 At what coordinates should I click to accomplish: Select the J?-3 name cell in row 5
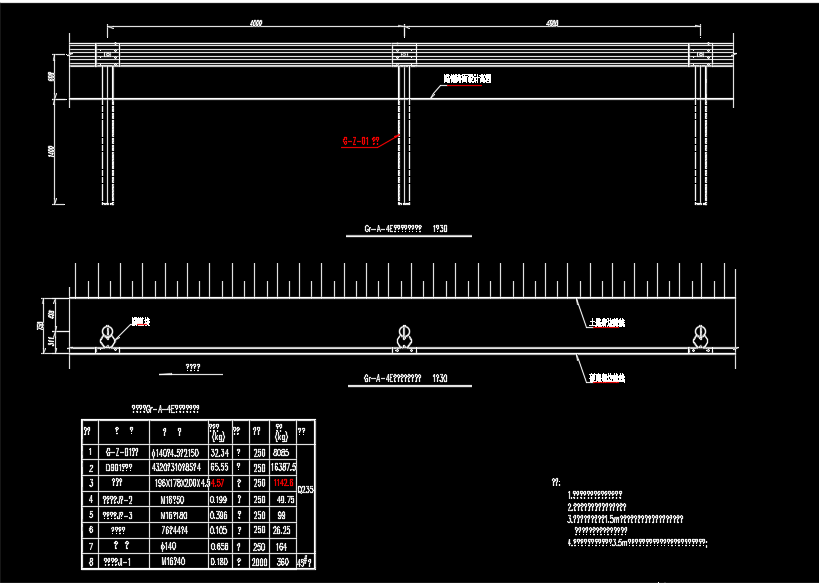pyautogui.click(x=118, y=516)
